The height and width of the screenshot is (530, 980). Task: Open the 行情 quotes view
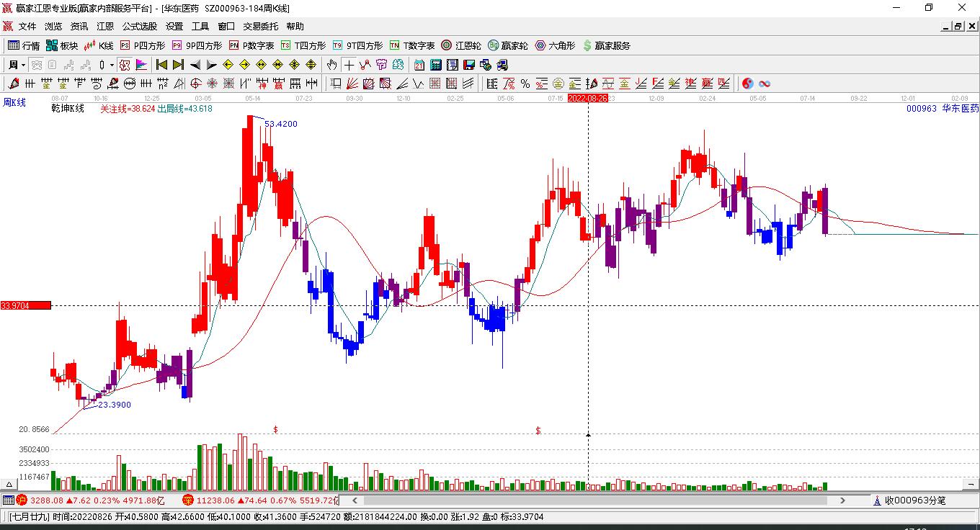24,45
